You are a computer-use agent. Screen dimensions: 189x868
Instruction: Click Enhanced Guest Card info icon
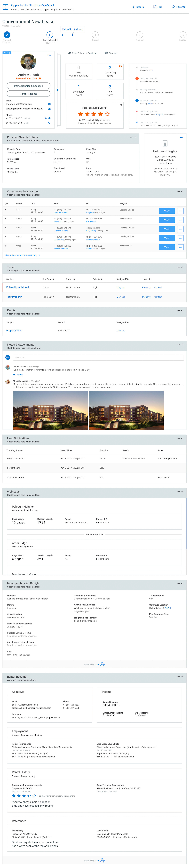tap(40, 79)
